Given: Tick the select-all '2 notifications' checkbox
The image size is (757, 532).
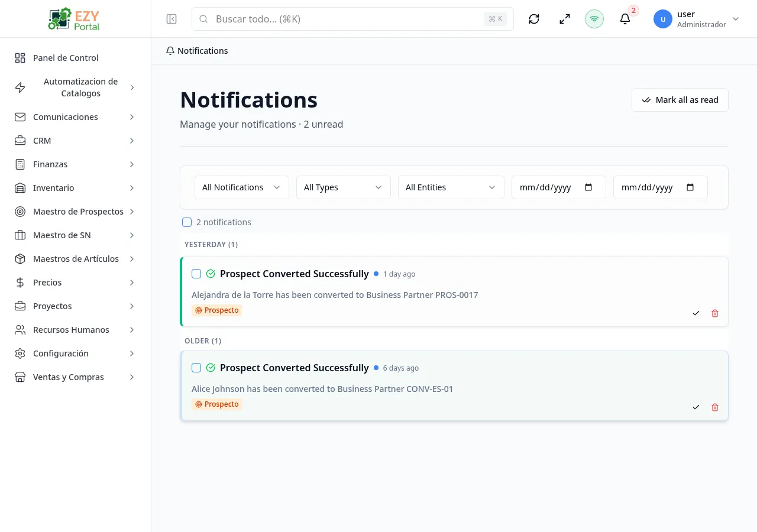Looking at the screenshot, I should [187, 222].
